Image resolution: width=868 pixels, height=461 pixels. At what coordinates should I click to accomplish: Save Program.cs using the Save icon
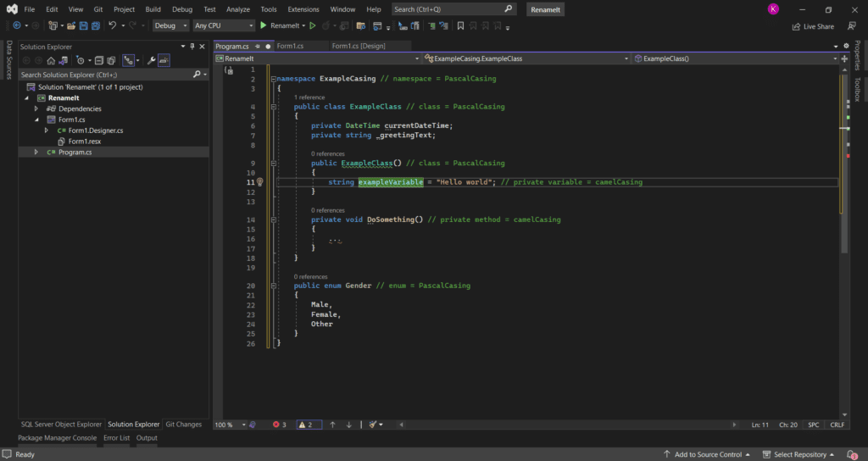(84, 25)
